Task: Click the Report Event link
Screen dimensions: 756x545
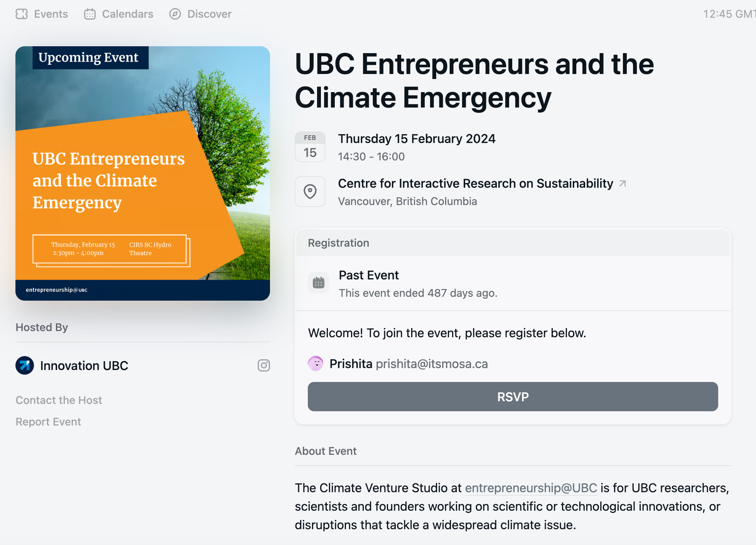Action: click(49, 422)
